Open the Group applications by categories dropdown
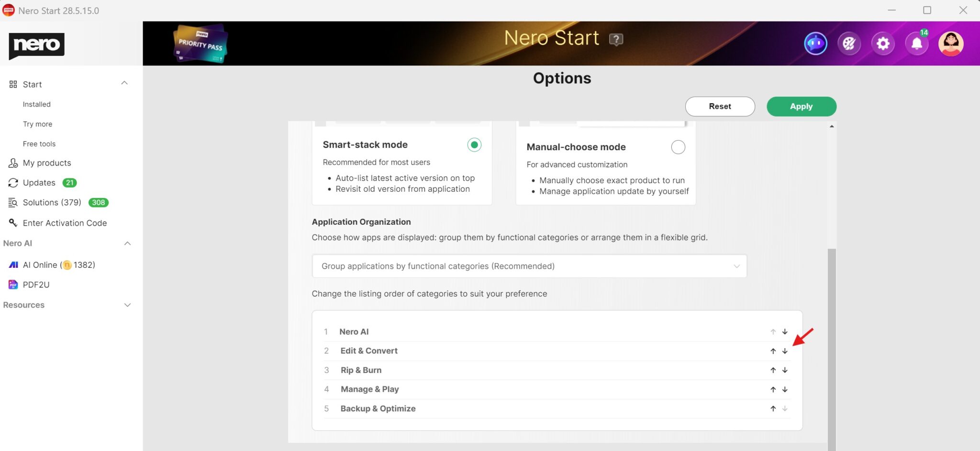 (x=529, y=266)
